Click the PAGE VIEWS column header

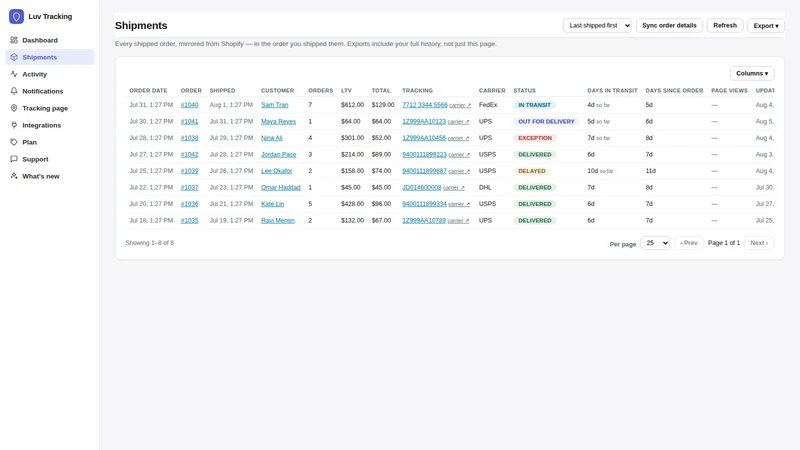click(x=729, y=91)
